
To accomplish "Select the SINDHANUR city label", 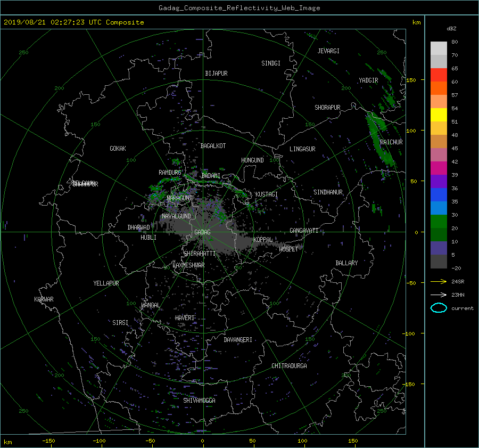I will pos(328,192).
